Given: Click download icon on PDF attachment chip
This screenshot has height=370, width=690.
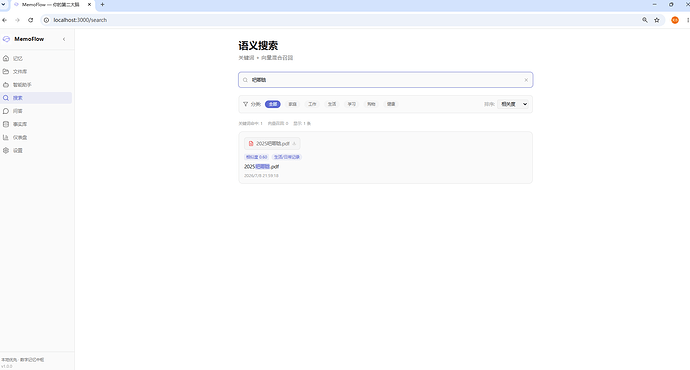Looking at the screenshot, I should tap(294, 143).
